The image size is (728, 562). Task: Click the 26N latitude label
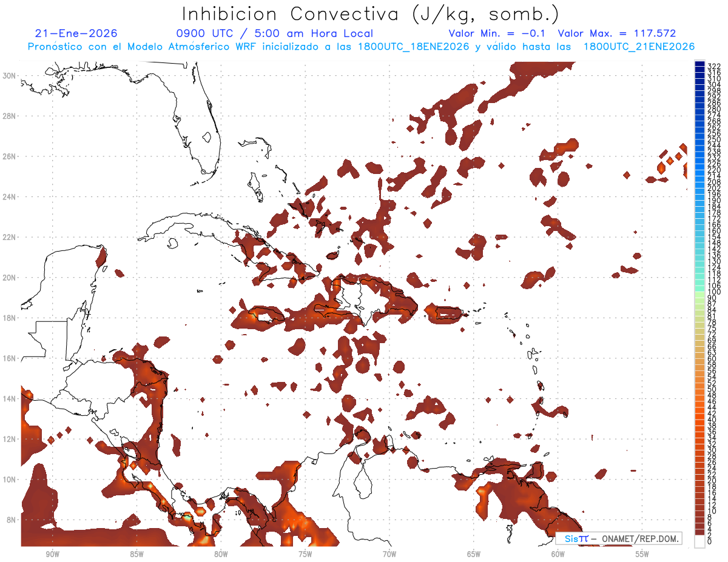point(10,156)
